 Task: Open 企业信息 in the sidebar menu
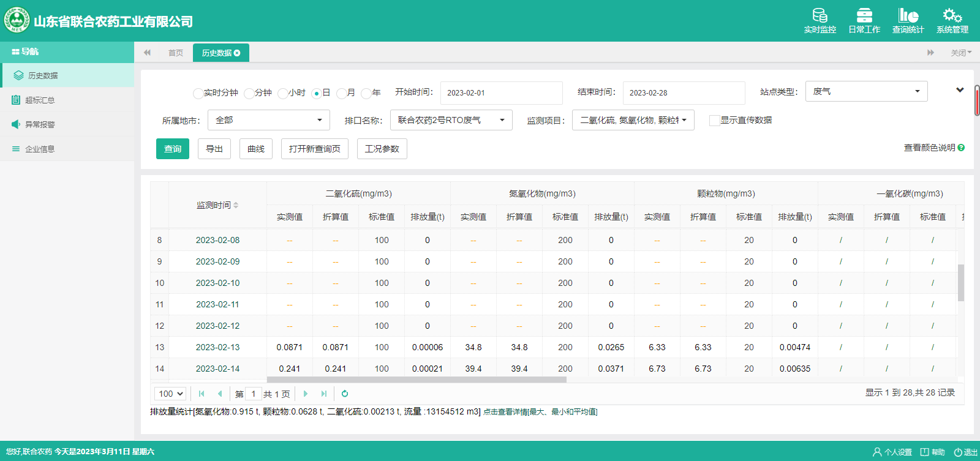click(67, 149)
